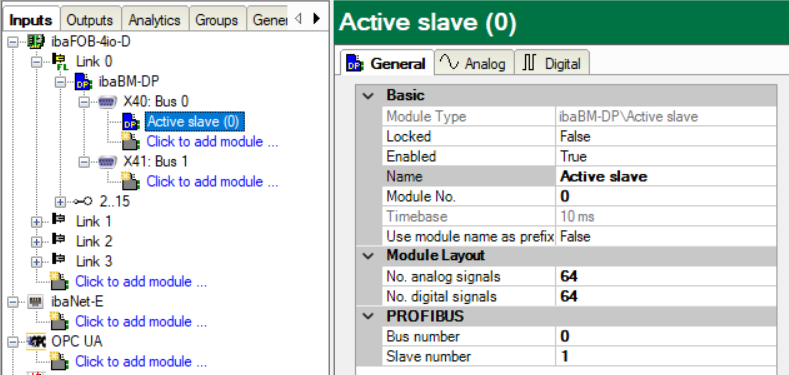This screenshot has height=375, width=789.
Task: Collapse the X41: Bus 1 node
Action: 84,162
